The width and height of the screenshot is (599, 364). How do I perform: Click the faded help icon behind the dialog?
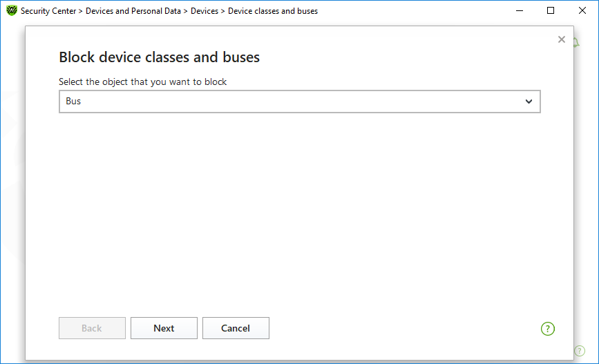[579, 351]
